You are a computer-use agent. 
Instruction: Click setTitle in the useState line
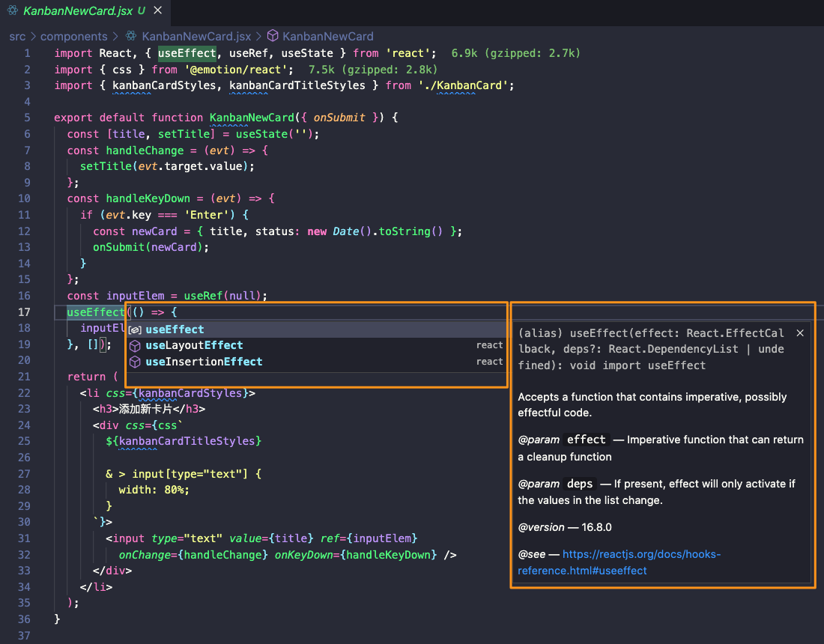[184, 134]
